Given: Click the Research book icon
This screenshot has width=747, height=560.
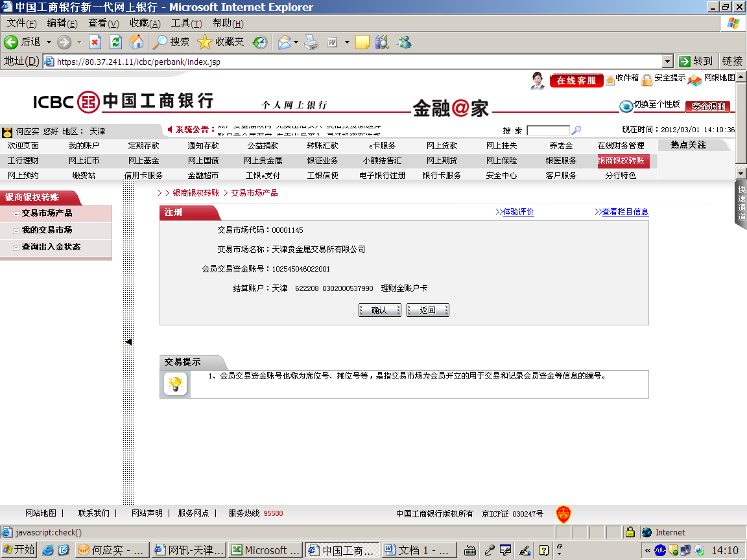Looking at the screenshot, I should click(382, 42).
